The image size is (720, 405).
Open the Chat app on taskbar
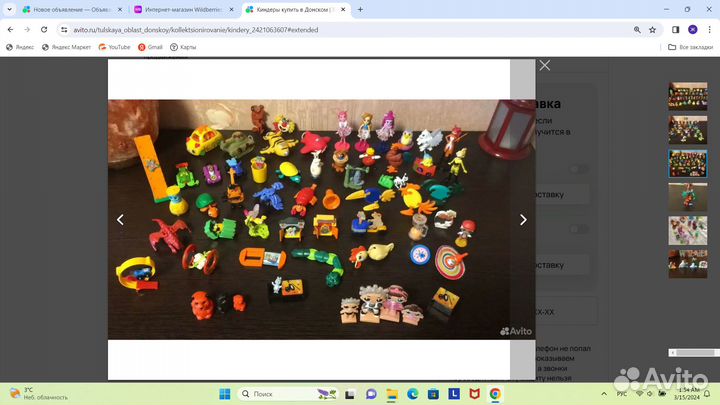[371, 394]
